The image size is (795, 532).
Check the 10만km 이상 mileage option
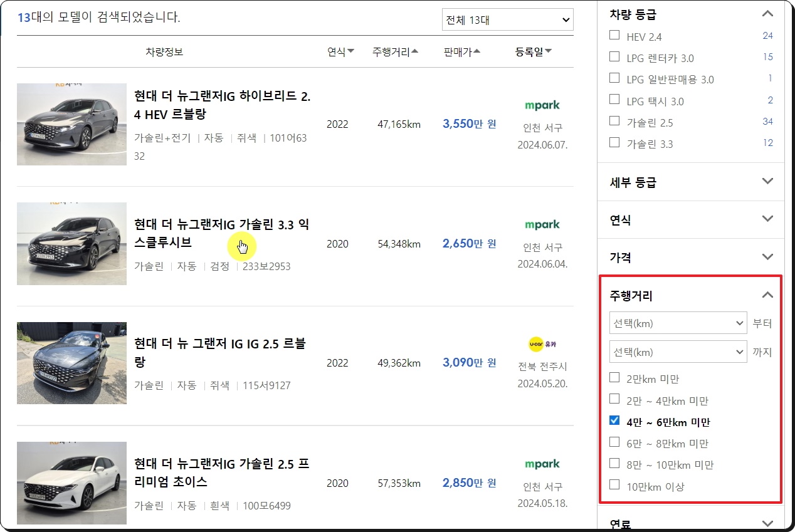[614, 485]
